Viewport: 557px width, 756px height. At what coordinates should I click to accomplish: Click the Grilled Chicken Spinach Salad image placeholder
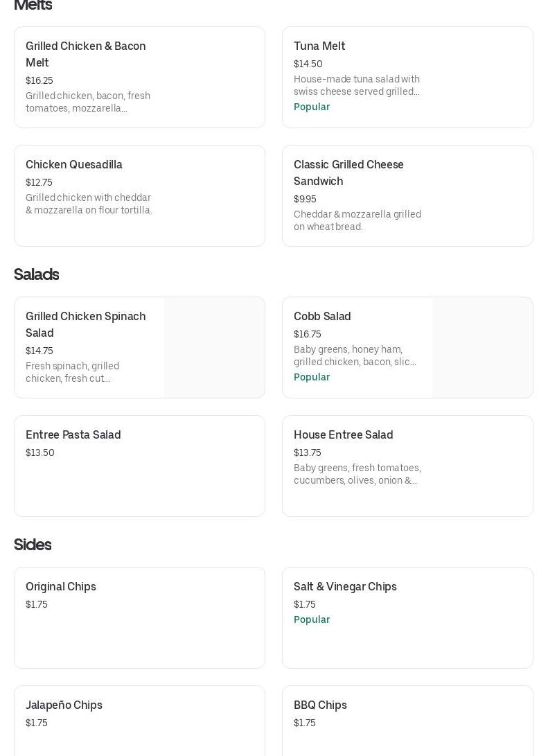click(x=214, y=348)
